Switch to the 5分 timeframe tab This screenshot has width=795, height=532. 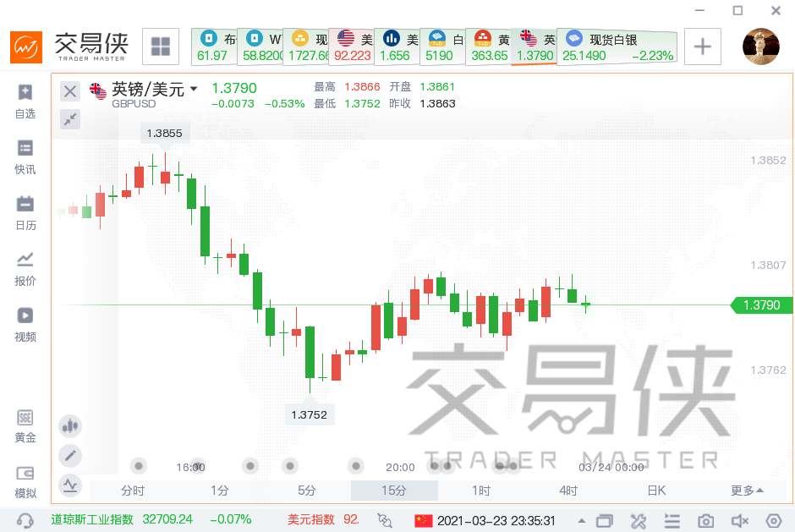[307, 491]
